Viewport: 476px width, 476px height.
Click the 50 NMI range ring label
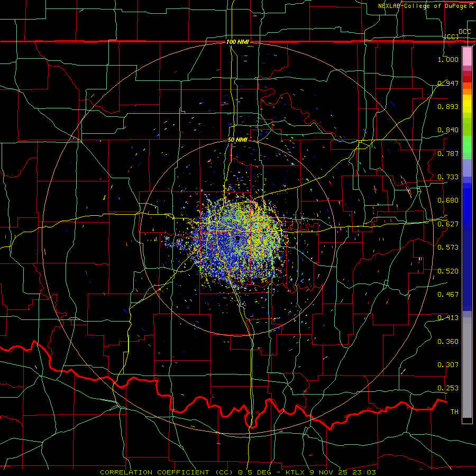click(237, 140)
